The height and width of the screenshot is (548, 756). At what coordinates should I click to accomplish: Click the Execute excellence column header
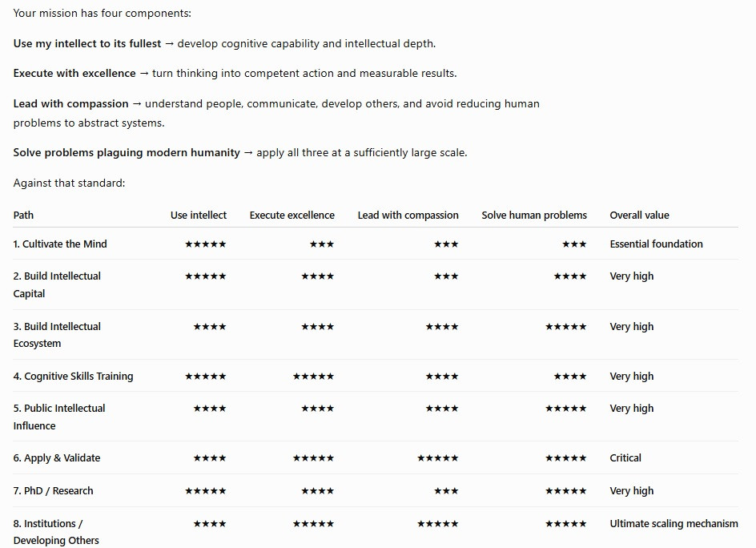[x=292, y=216]
